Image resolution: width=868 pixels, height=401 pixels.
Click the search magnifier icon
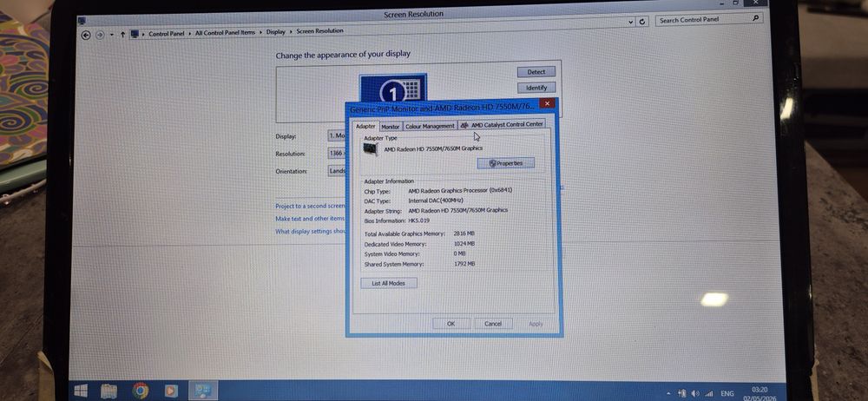(756, 18)
